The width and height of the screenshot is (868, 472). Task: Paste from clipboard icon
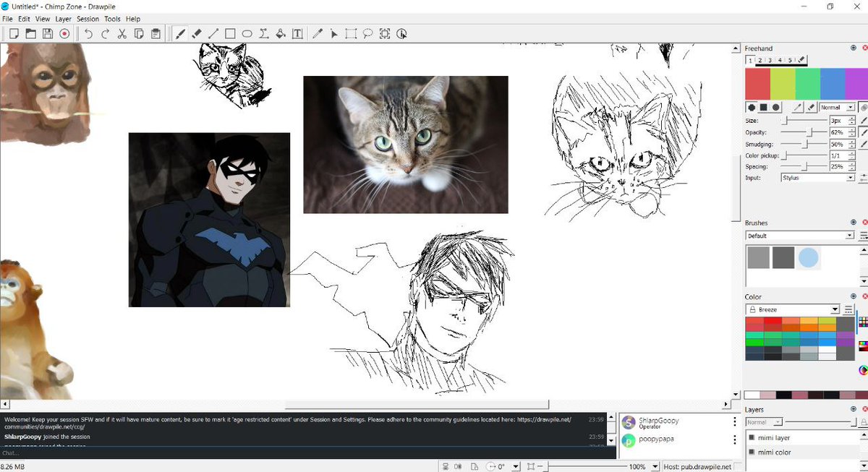pos(156,33)
